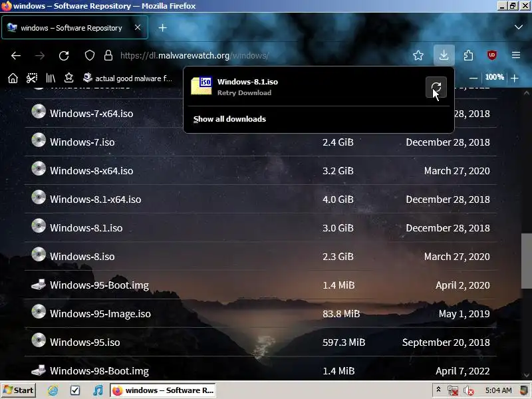Download Windows-95-Image.iso
The height and width of the screenshot is (399, 532).
coord(100,313)
